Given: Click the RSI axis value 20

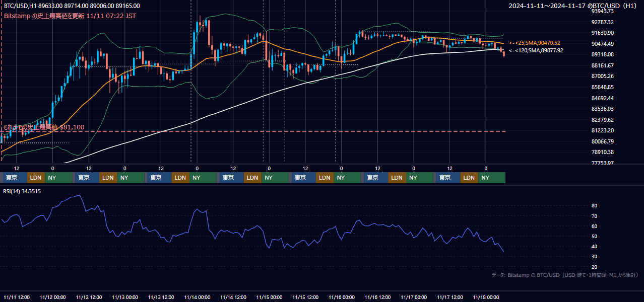Looking at the screenshot, I should [594, 267].
